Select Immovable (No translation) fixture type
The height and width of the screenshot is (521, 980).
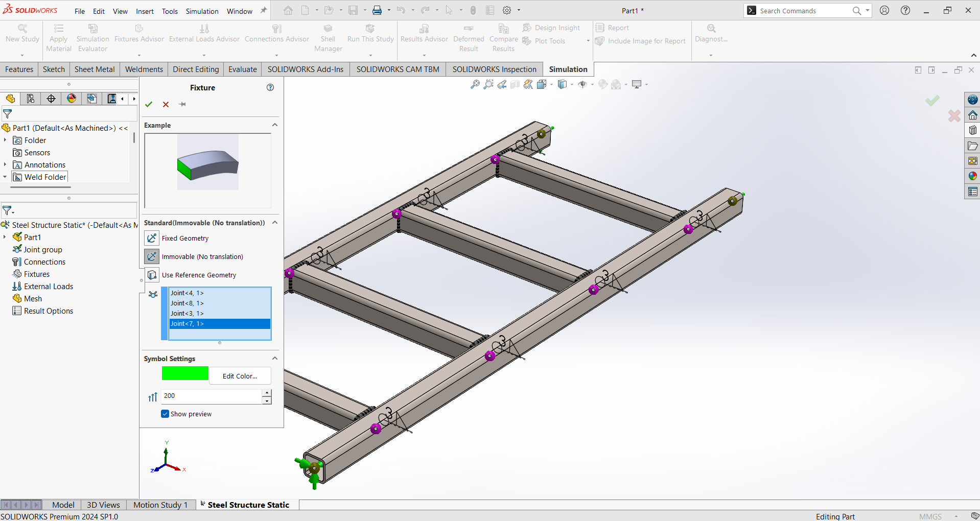pos(152,256)
